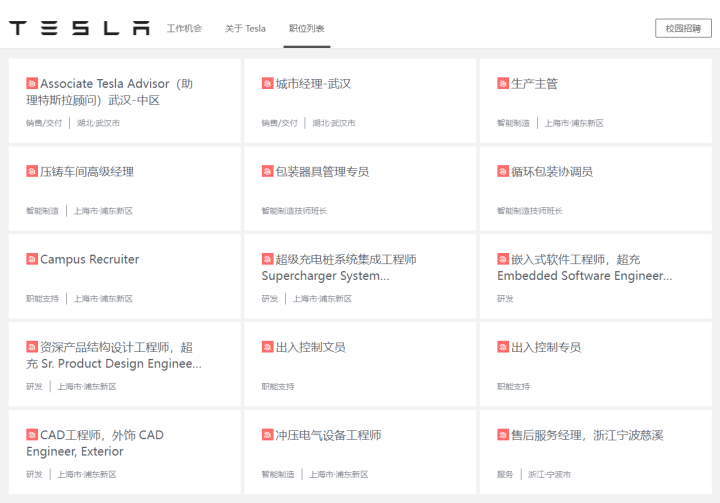
Task: Click 湖北·武汉市 under Associate Tesla Advisor
Action: click(x=98, y=123)
